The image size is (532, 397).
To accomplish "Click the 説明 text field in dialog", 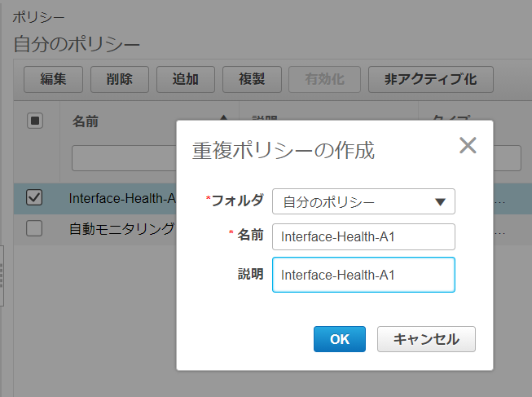I will point(363,275).
